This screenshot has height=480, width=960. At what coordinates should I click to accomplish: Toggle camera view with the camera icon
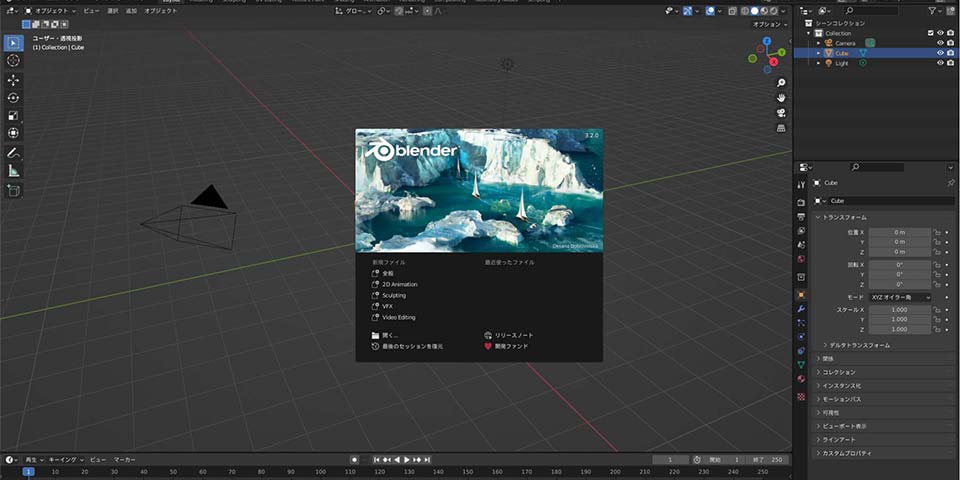click(x=781, y=113)
